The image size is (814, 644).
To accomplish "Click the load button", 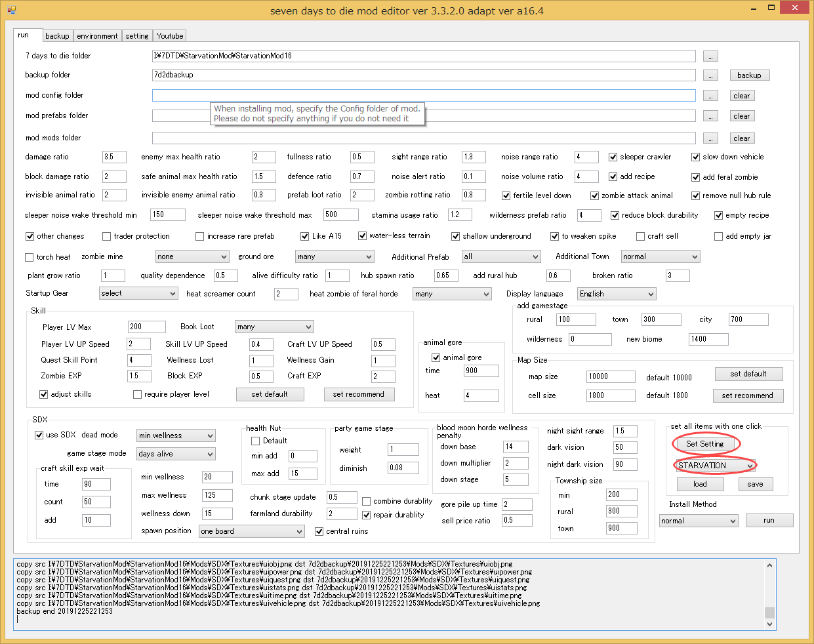I will tap(700, 484).
